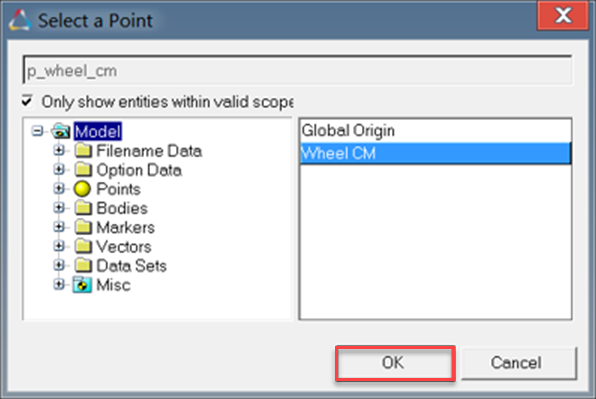Confirm selection with OK button
596x399 pixels.
tap(395, 363)
